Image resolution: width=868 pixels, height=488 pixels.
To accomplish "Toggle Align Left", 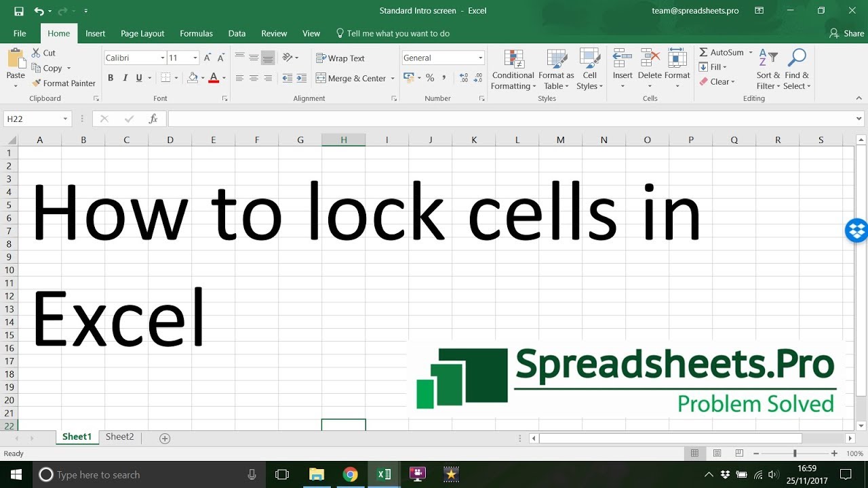I will tap(239, 79).
